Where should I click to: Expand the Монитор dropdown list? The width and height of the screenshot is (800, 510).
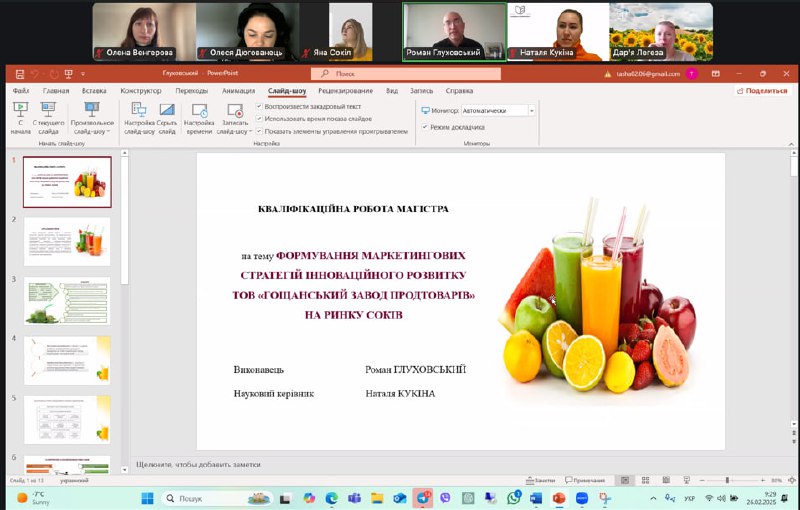(531, 110)
